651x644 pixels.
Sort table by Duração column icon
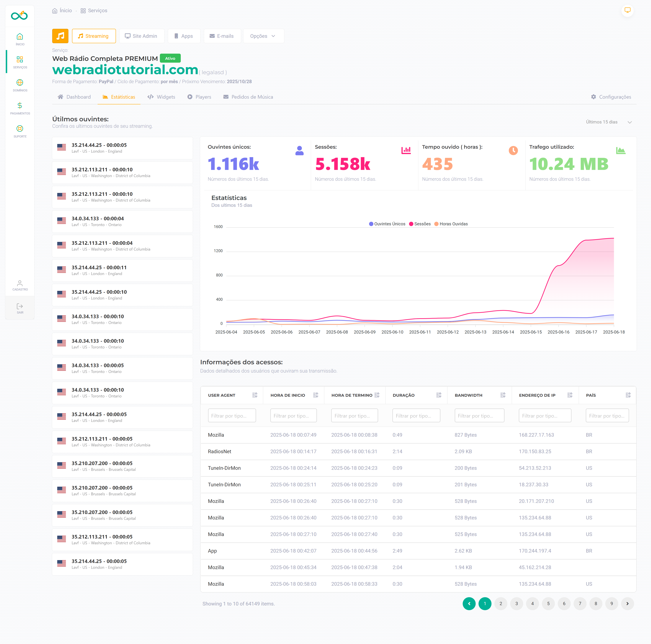pos(438,395)
